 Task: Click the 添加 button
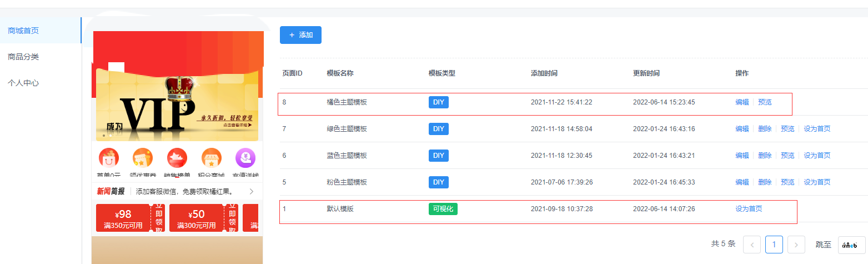(300, 34)
